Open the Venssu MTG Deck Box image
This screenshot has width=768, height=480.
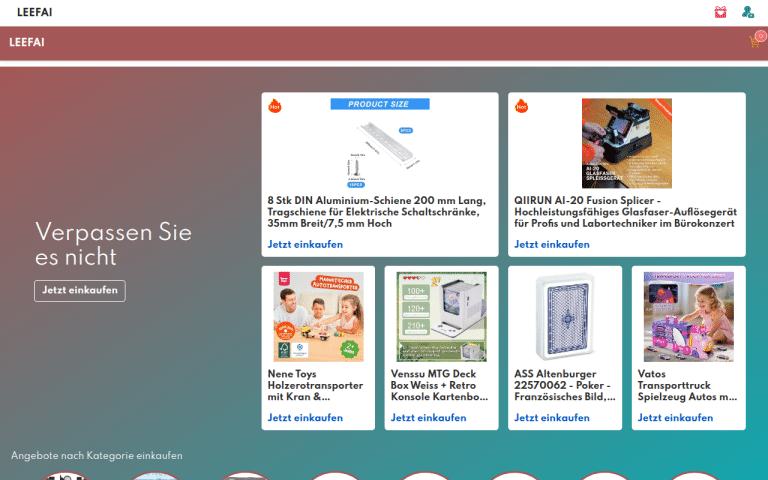click(441, 317)
